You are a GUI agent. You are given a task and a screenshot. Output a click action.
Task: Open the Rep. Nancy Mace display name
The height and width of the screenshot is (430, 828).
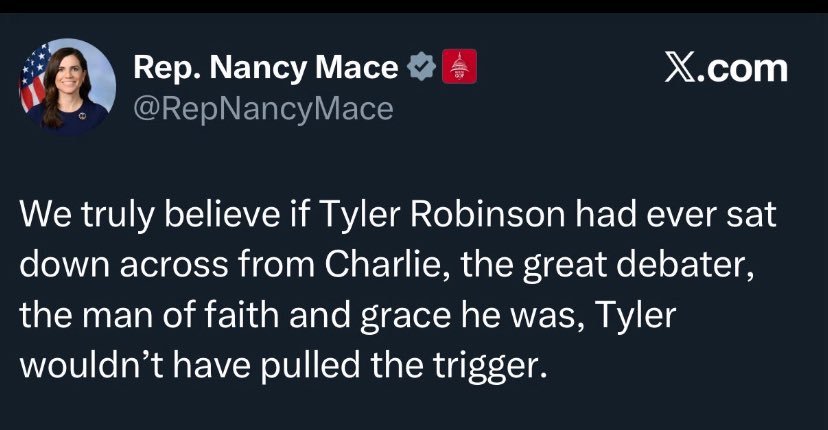pos(267,69)
